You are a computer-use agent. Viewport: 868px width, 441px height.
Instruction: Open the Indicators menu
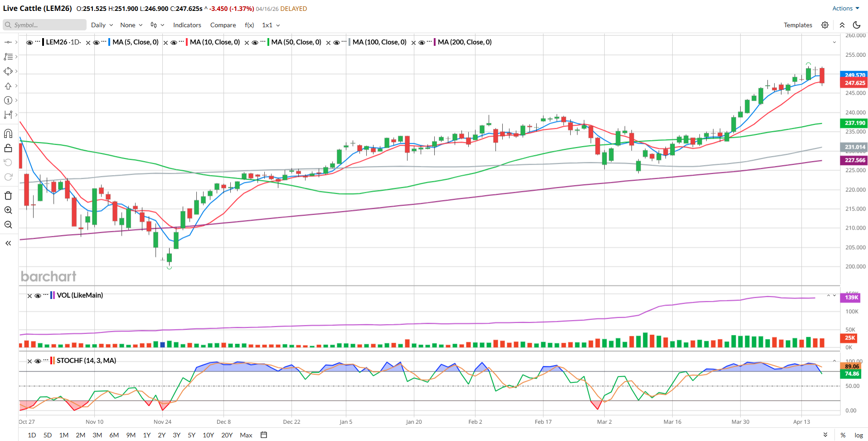(187, 25)
